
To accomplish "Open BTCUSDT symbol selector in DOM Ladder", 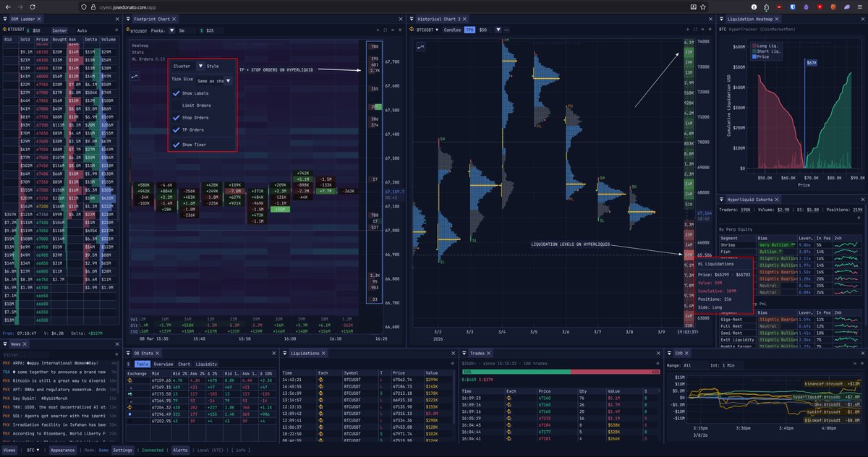I will click(16, 30).
